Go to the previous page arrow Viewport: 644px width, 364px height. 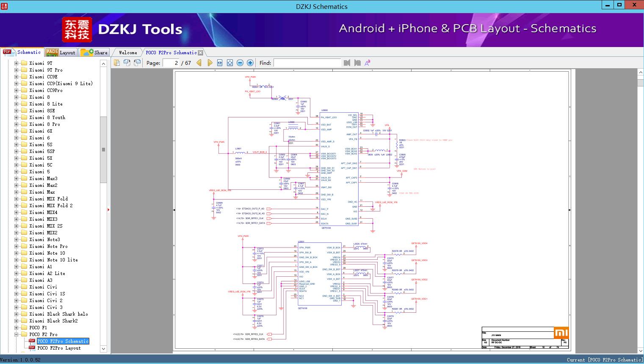[x=199, y=63]
